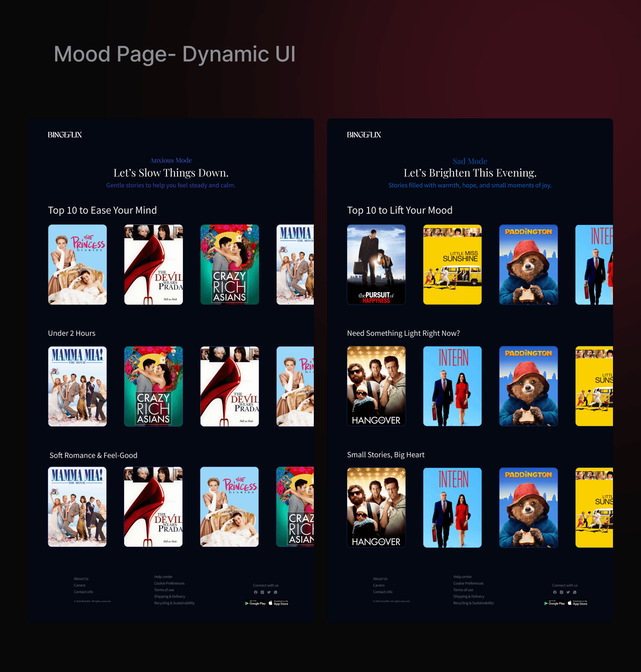Open Terms of use in Anxious Mode footer
The width and height of the screenshot is (641, 672).
(x=164, y=590)
